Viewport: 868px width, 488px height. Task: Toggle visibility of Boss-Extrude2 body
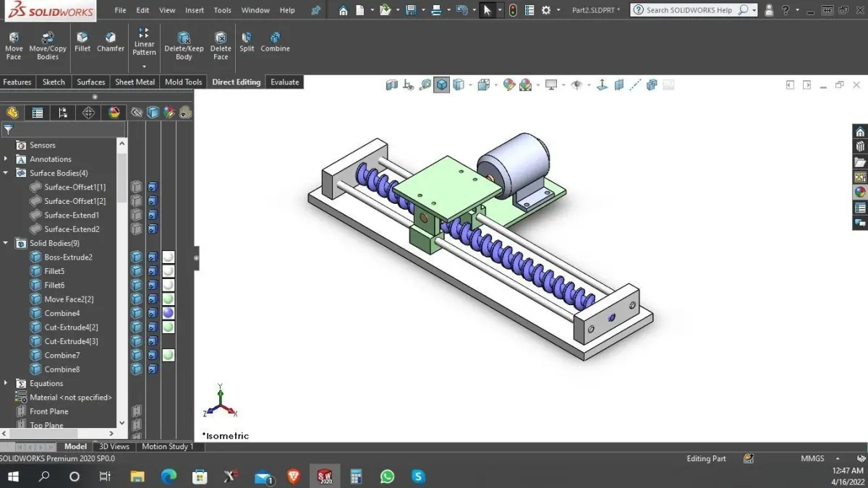pos(136,257)
